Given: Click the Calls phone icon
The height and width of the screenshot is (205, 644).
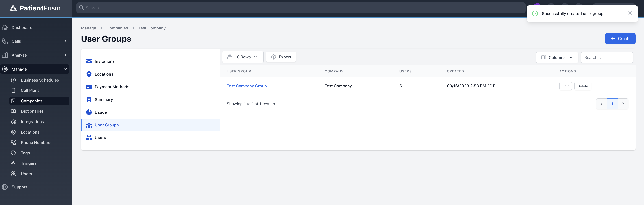Looking at the screenshot, I should pyautogui.click(x=5, y=41).
